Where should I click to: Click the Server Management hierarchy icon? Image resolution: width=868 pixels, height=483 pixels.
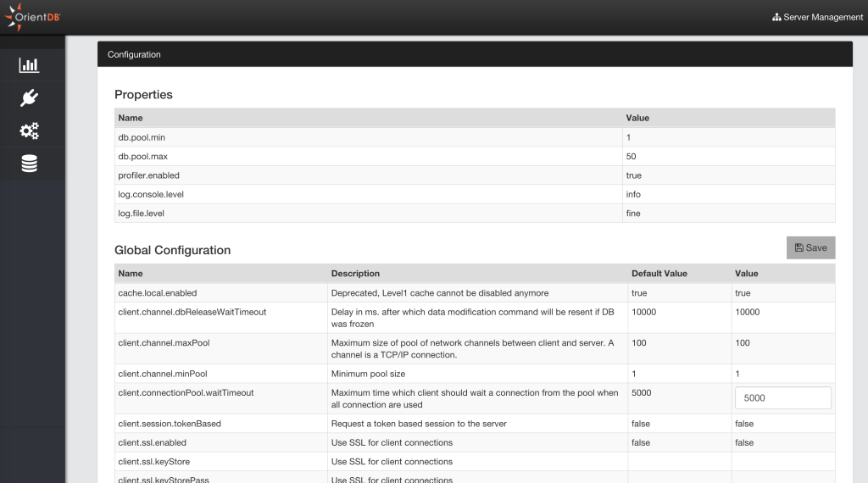776,17
